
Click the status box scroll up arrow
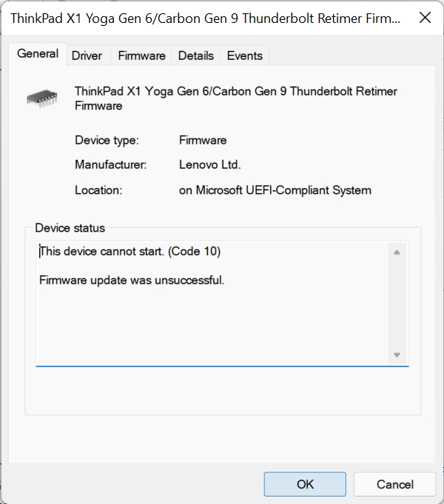pyautogui.click(x=397, y=252)
